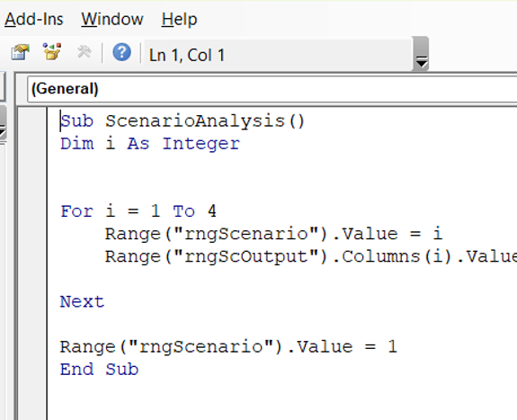Screen dimensions: 517x420
Task: Place the cursor on the End Sub line
Action: pos(99,369)
